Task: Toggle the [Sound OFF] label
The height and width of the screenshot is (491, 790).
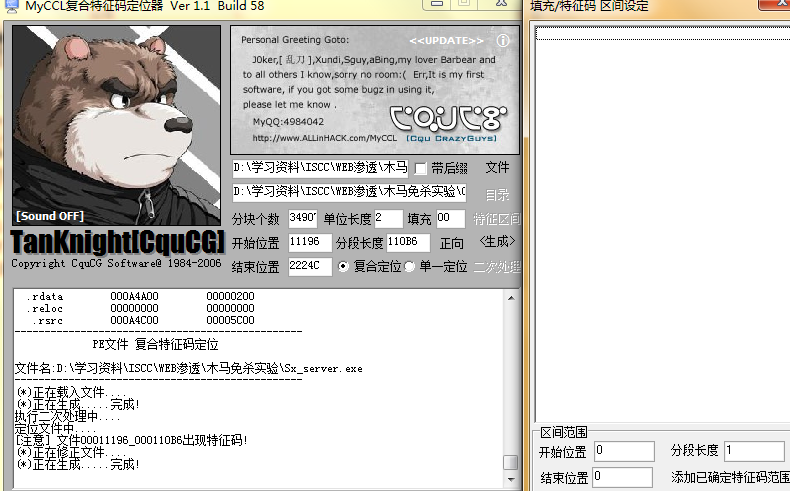Action: click(50, 216)
